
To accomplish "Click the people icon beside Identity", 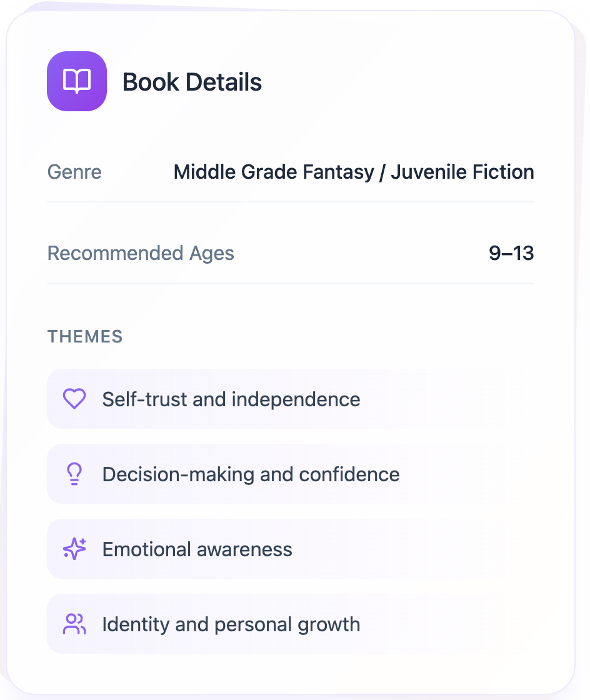I will pos(74,624).
